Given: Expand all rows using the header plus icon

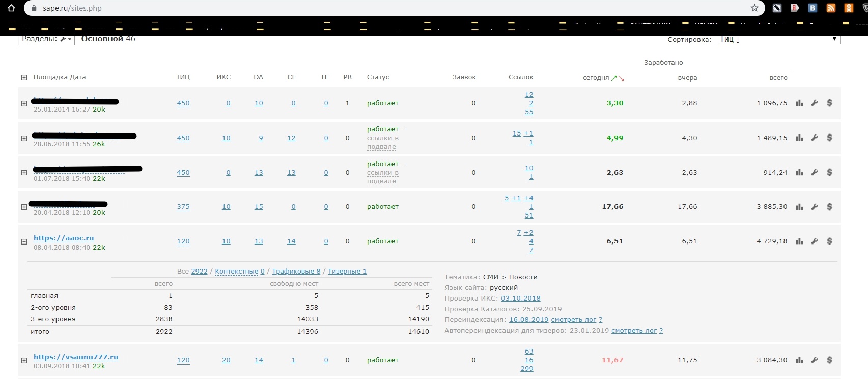Looking at the screenshot, I should (24, 77).
